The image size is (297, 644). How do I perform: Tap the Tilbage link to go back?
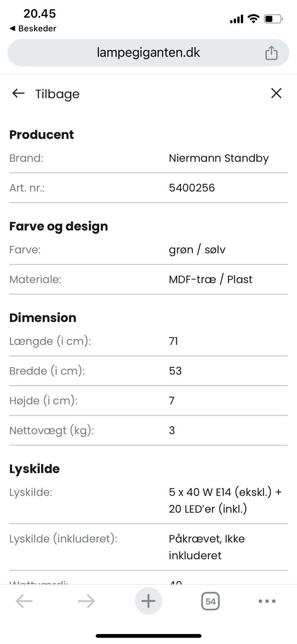pyautogui.click(x=57, y=94)
